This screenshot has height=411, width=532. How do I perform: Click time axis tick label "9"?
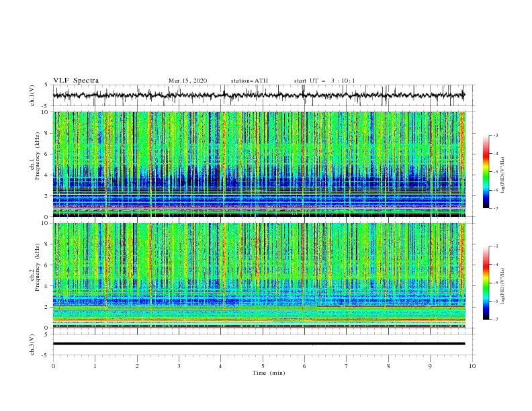coord(430,367)
